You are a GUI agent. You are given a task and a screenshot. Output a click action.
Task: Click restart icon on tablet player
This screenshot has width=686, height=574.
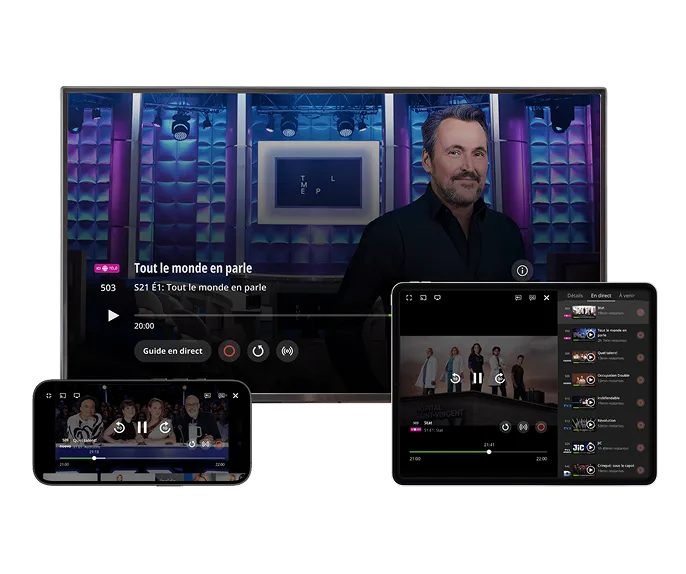pyautogui.click(x=505, y=427)
